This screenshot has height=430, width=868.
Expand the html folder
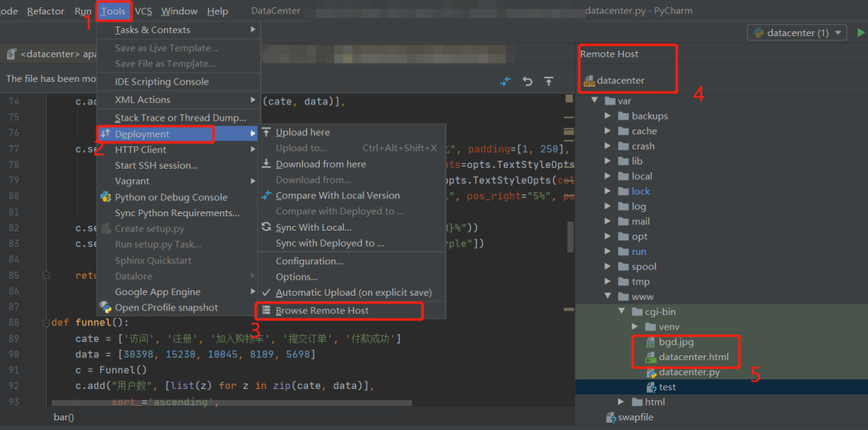621,402
